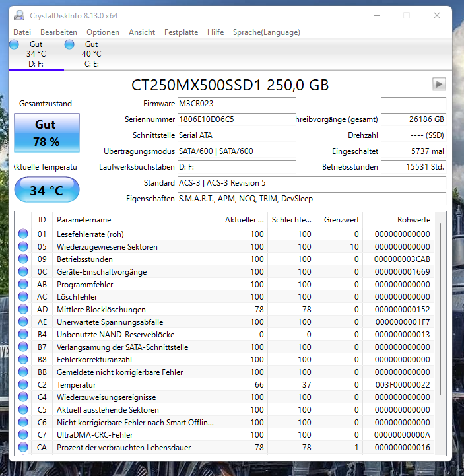The height and width of the screenshot is (476, 464).
Task: Minimize the CrystalDiskInfo window
Action: click(377, 15)
